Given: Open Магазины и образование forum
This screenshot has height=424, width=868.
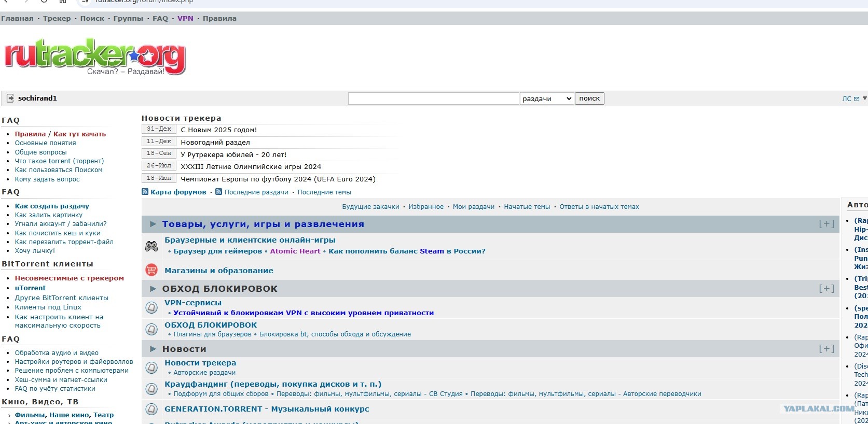Looking at the screenshot, I should click(219, 270).
